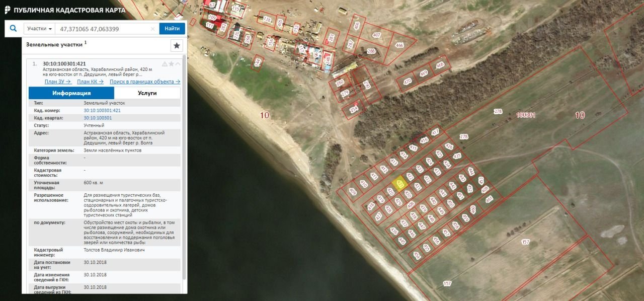Click the search magnifier icon
644x301 pixels.
(x=14, y=29)
